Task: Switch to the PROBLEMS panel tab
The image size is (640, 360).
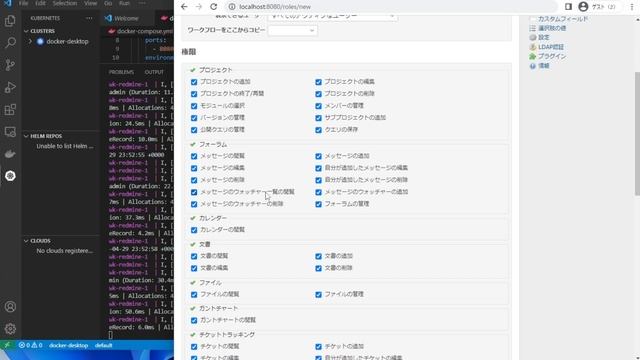Action: pos(121,72)
